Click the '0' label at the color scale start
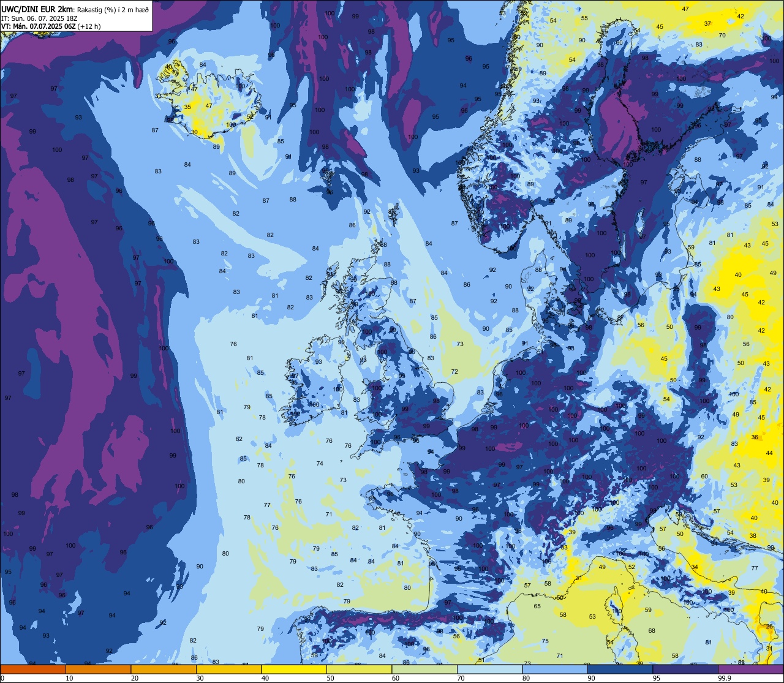Screen dimensions: 784x683 point(2,678)
